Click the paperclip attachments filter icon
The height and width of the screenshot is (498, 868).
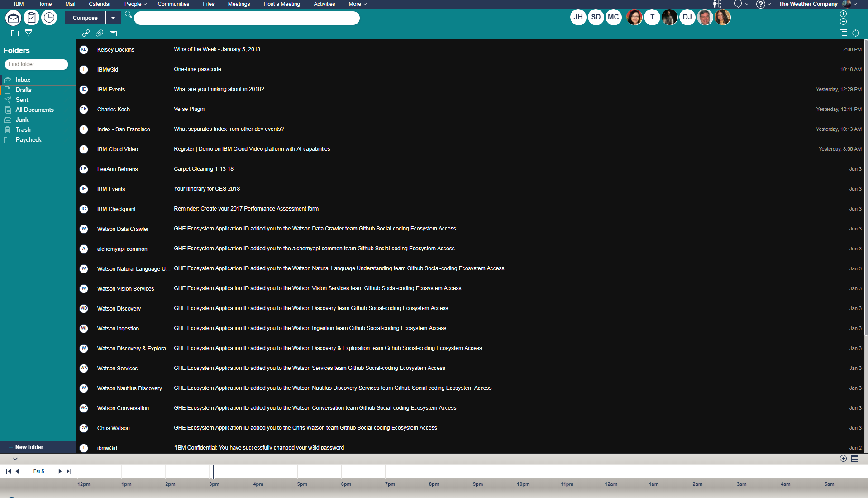[x=100, y=33]
